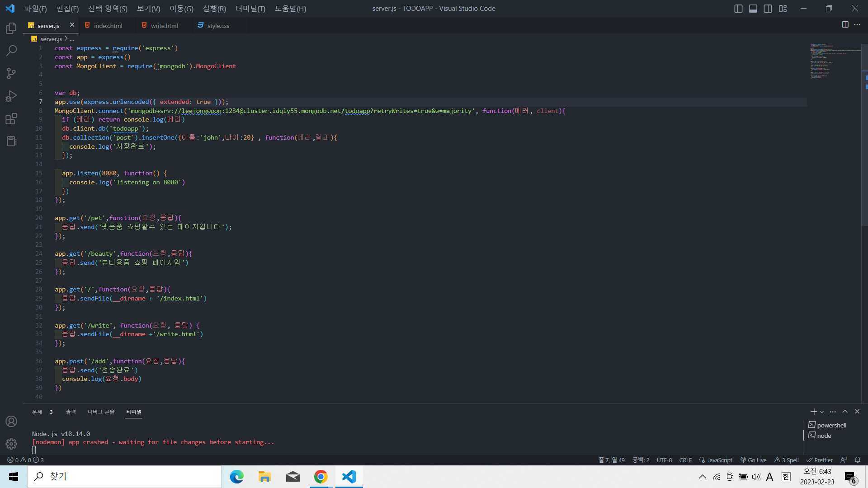This screenshot has height=488, width=868.
Task: Switch to the style.css tab
Action: tap(218, 26)
